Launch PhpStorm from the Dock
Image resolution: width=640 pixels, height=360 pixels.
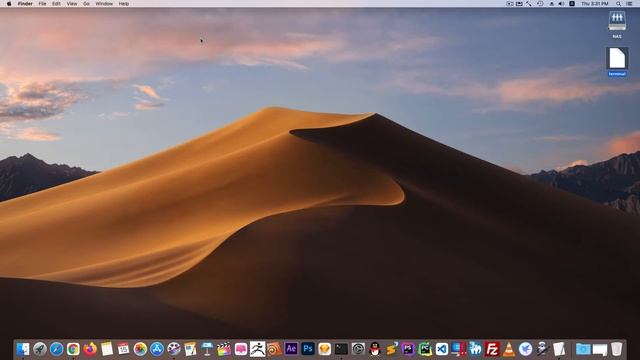click(408, 349)
